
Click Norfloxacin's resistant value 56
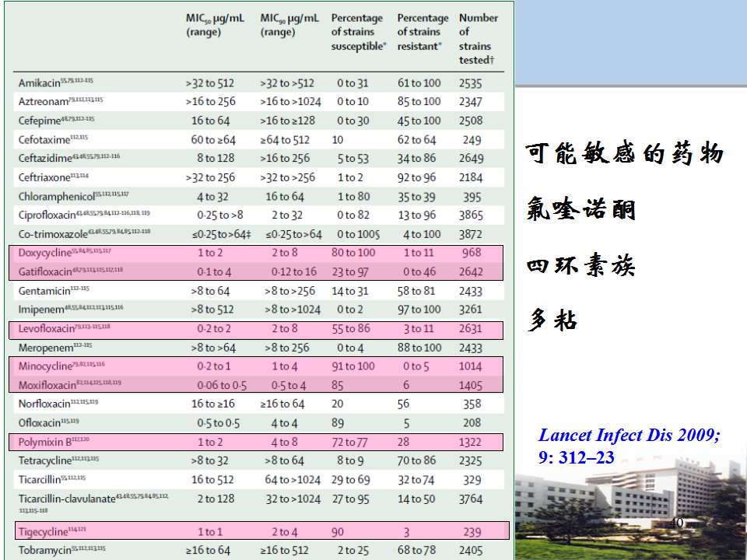pos(404,404)
